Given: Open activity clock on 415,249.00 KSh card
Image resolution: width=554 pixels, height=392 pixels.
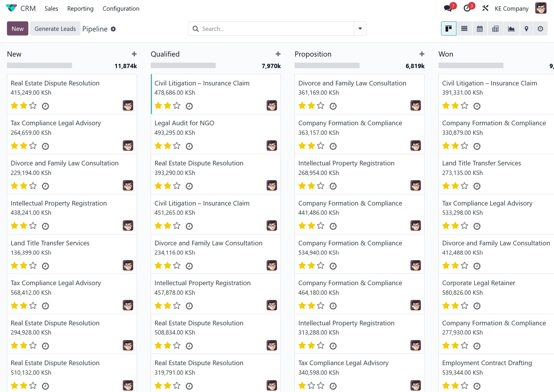Looking at the screenshot, I should pos(45,106).
